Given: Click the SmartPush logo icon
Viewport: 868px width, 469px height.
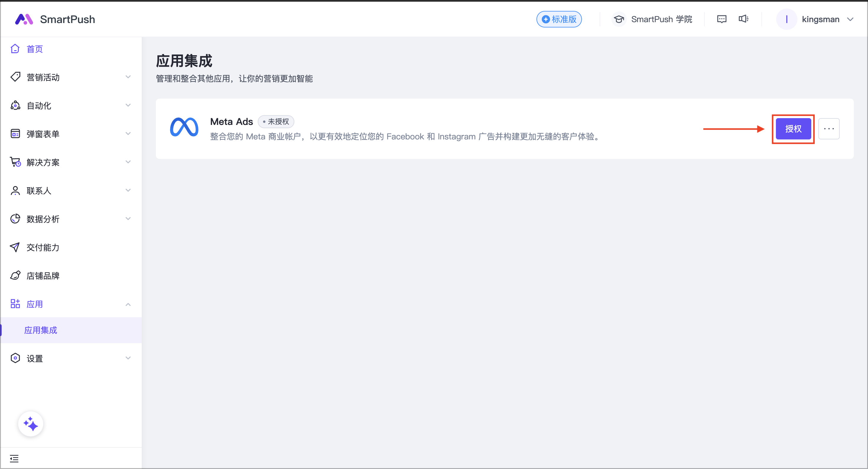Looking at the screenshot, I should point(24,19).
